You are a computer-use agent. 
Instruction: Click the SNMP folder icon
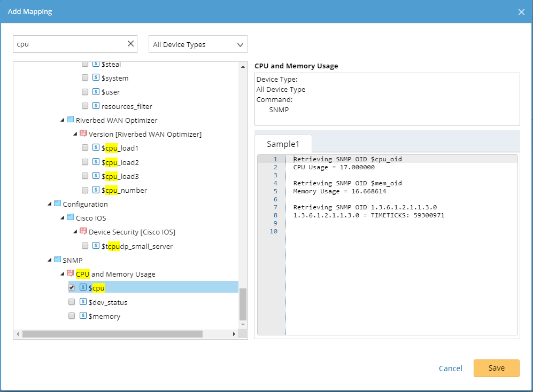coord(57,260)
